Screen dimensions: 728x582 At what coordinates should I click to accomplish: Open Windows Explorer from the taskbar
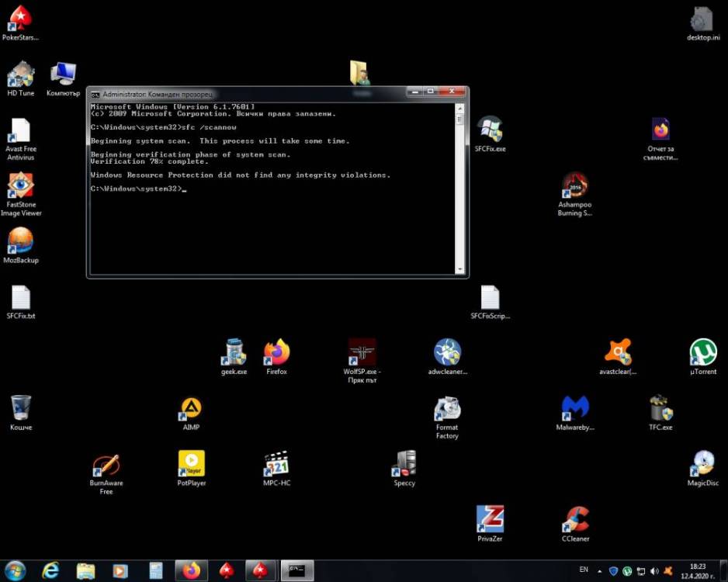[x=85, y=570]
